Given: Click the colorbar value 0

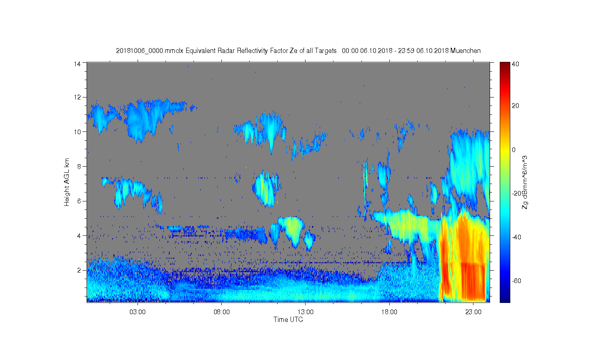Looking at the screenshot, I should [x=514, y=150].
